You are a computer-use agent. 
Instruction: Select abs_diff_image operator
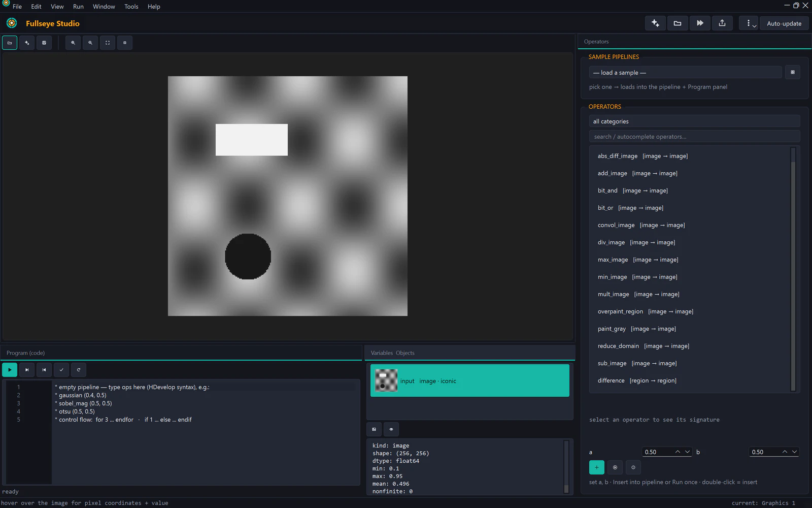click(690, 156)
